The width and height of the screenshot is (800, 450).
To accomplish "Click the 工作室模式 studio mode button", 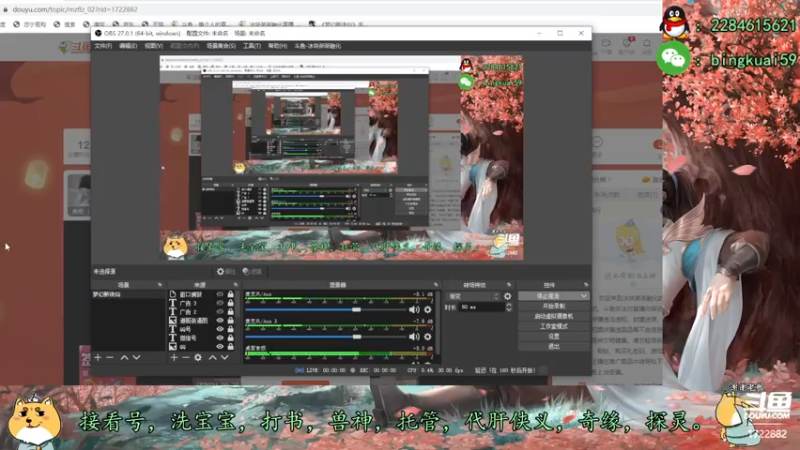I will [554, 326].
